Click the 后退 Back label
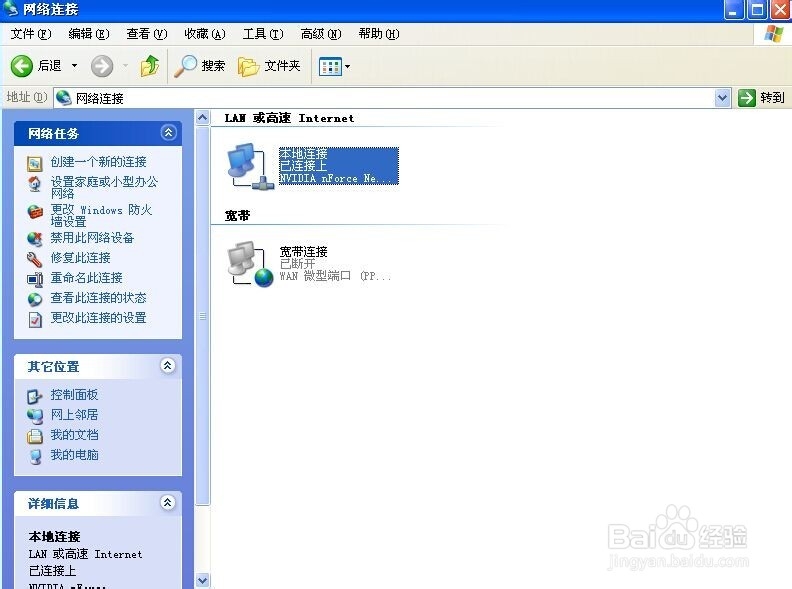 (50, 66)
